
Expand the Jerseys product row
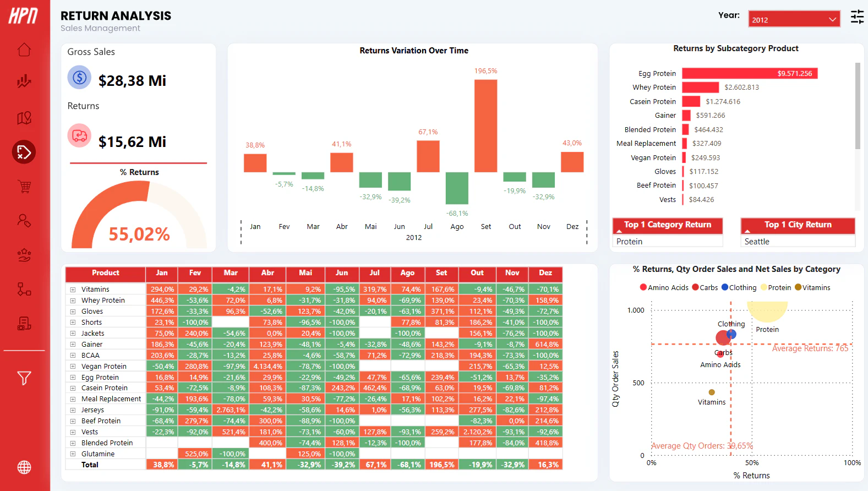click(72, 410)
